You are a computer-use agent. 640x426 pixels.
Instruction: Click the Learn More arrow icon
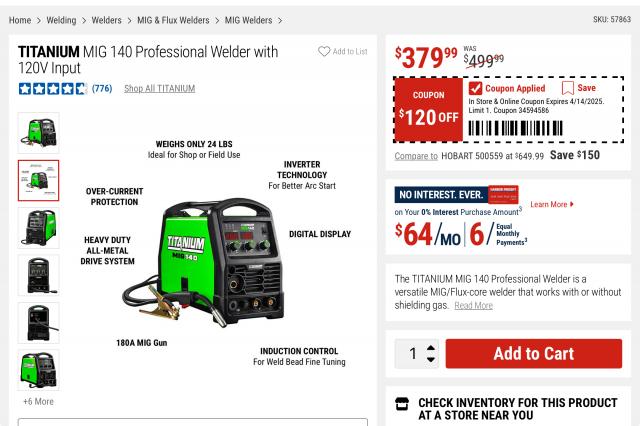572,204
